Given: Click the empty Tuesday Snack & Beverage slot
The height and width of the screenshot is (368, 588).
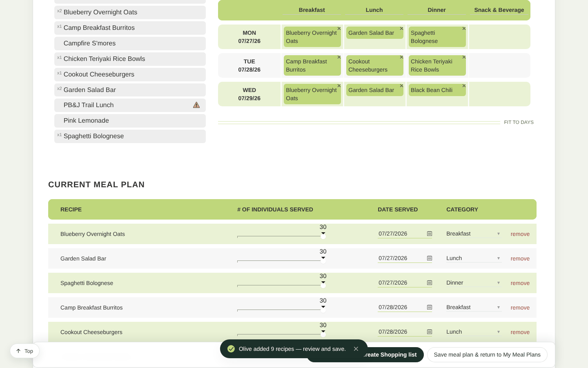Looking at the screenshot, I should point(499,65).
